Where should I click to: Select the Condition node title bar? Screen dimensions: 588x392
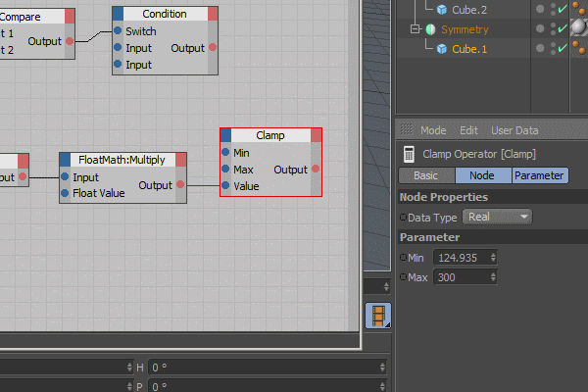coord(165,14)
